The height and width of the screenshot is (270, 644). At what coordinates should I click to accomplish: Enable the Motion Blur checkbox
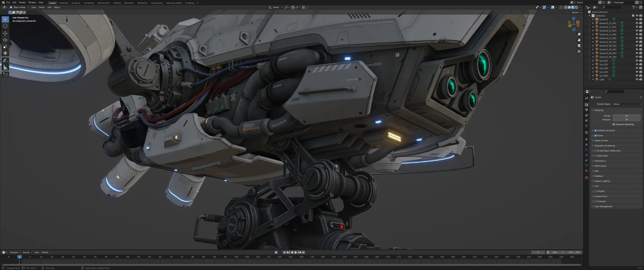click(596, 156)
